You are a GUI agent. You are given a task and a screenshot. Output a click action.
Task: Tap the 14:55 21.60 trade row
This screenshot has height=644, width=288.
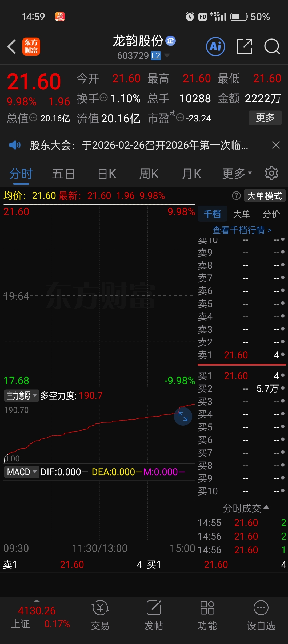[242, 523]
